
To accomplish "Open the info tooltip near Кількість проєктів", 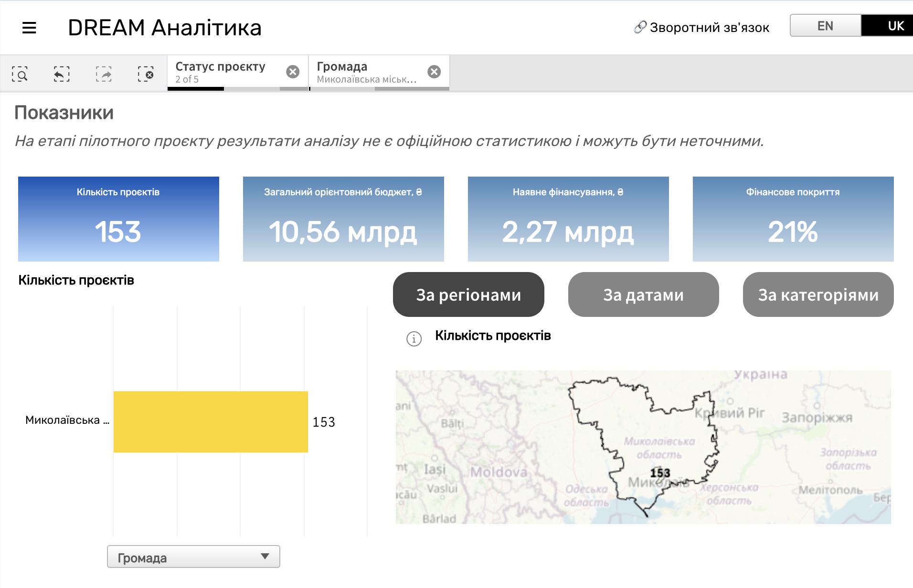I will 414,338.
